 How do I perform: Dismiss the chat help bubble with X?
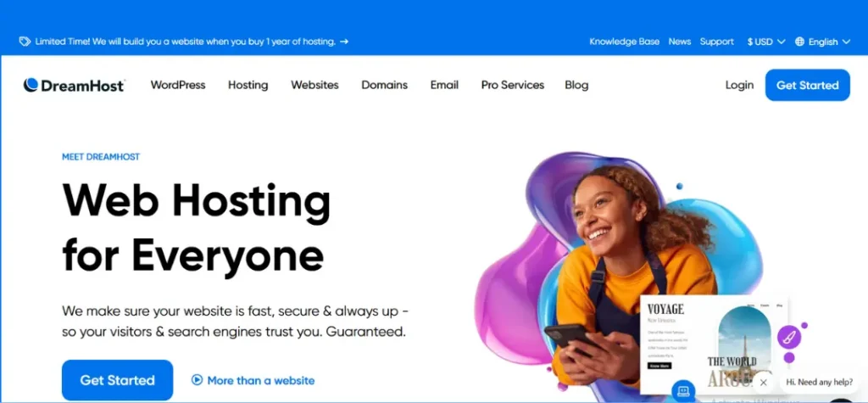(764, 383)
